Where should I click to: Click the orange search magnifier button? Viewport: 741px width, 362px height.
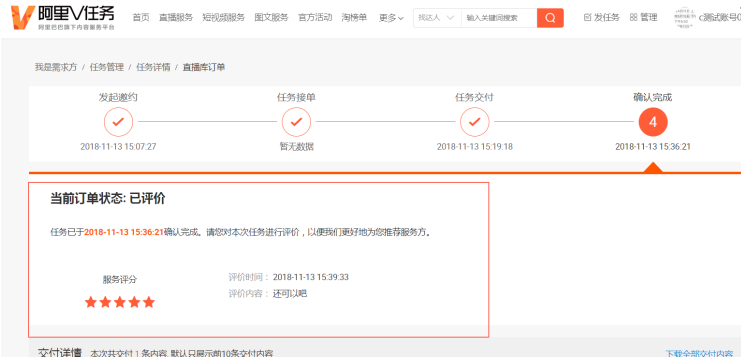tap(550, 18)
